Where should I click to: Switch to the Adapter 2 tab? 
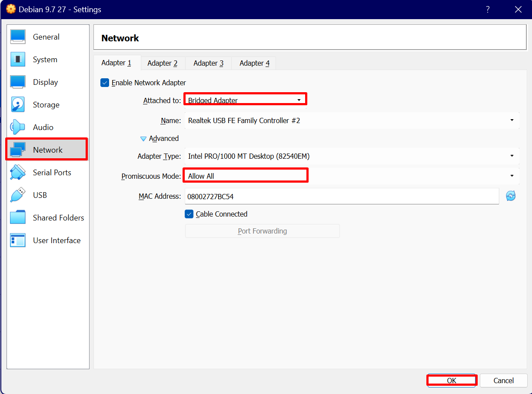[163, 63]
